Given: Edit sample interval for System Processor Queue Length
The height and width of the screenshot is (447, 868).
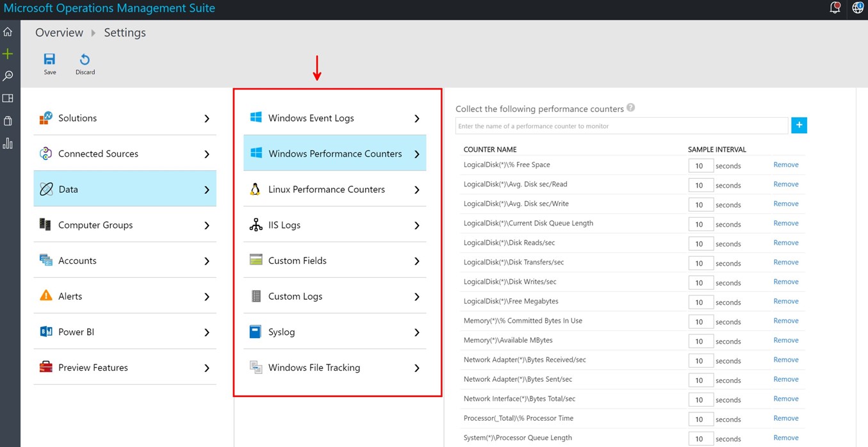Looking at the screenshot, I should coord(700,439).
